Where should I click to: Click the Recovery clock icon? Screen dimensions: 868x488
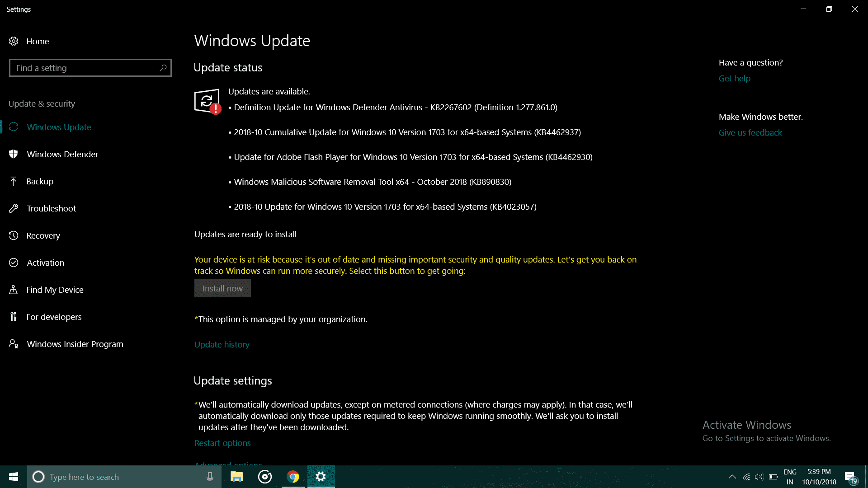tap(14, 235)
